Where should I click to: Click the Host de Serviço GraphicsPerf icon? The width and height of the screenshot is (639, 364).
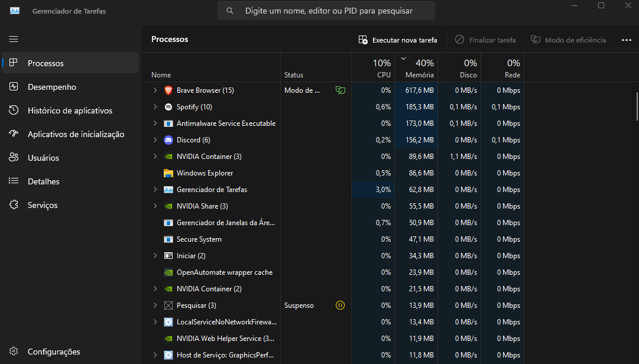coord(168,355)
